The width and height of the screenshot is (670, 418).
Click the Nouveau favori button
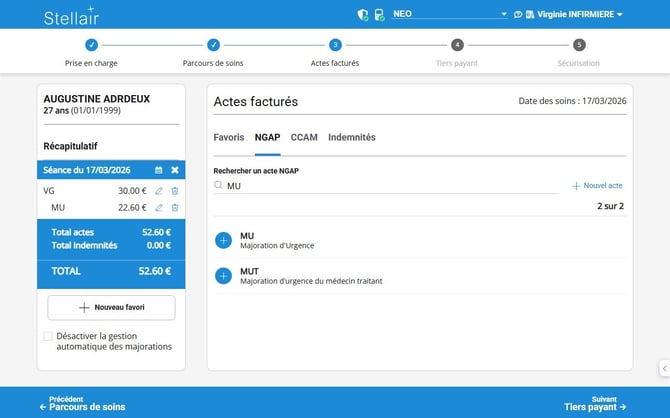coord(111,308)
